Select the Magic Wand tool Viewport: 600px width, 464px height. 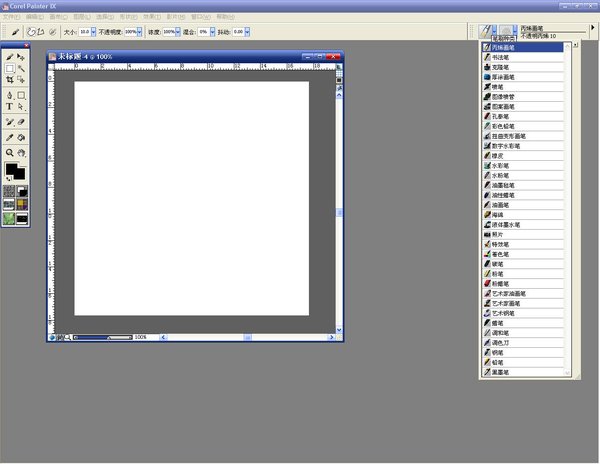click(21, 68)
